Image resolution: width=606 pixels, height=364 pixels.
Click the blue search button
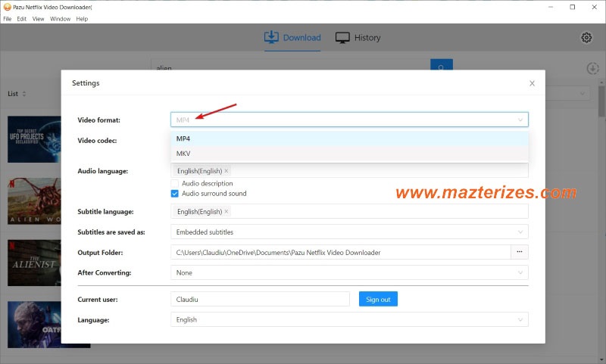[442, 65]
